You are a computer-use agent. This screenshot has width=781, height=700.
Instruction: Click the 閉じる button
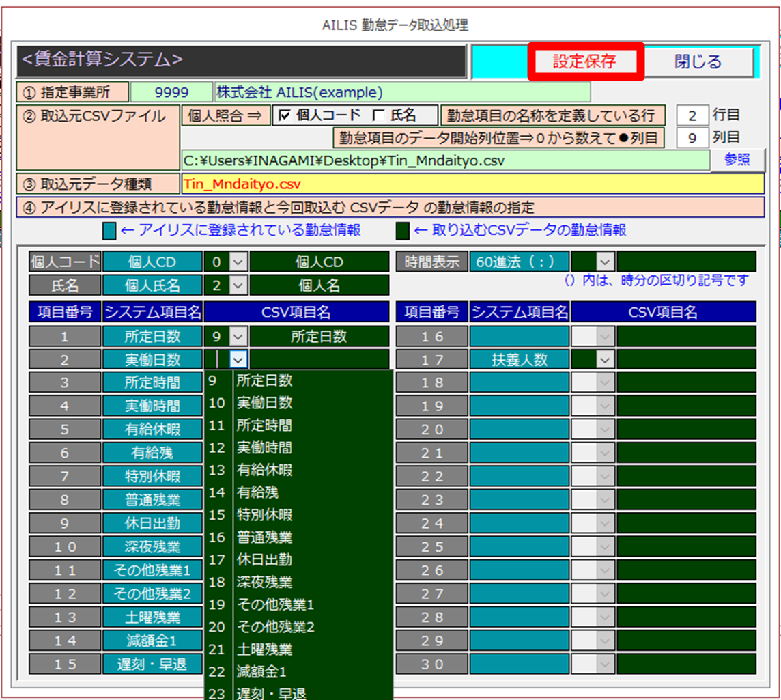click(698, 62)
